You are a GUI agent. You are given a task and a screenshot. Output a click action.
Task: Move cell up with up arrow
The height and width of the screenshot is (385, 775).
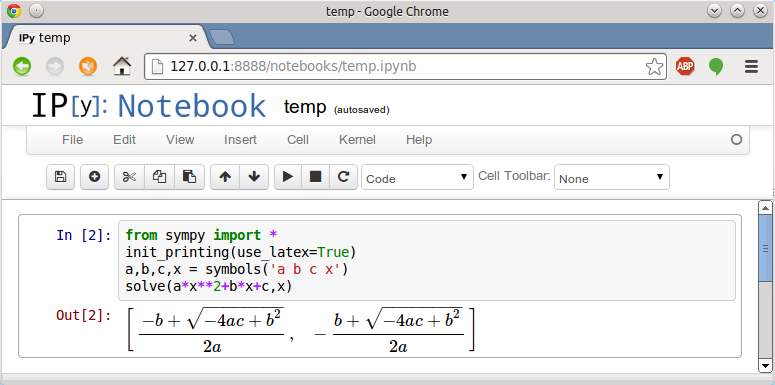(x=225, y=177)
